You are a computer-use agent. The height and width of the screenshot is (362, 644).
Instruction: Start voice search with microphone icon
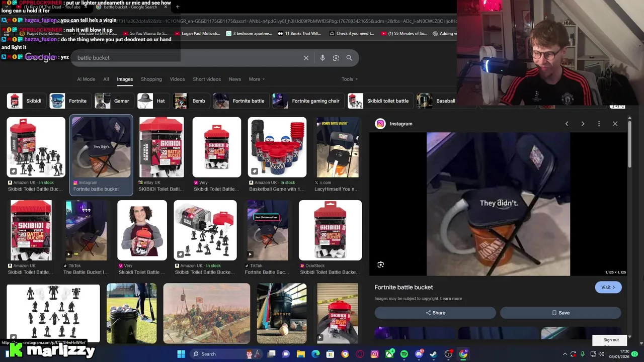323,58
